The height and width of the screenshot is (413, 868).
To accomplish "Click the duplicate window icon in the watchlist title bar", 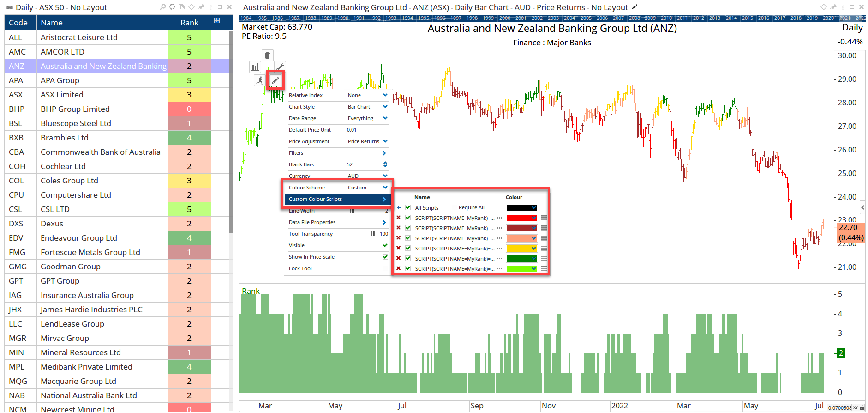I will coord(181,7).
